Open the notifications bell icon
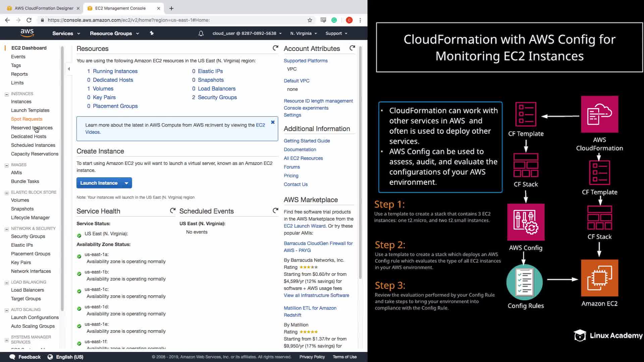Image resolution: width=644 pixels, height=362 pixels. click(x=201, y=33)
